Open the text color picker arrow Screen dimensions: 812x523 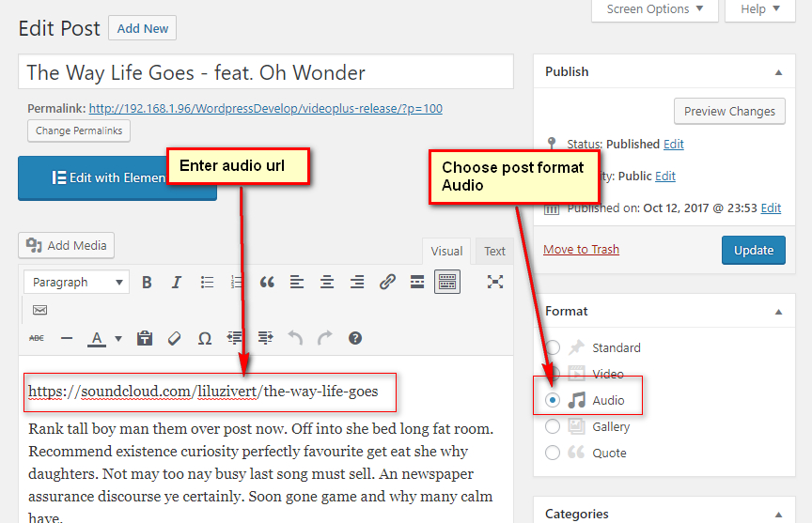[x=118, y=339]
